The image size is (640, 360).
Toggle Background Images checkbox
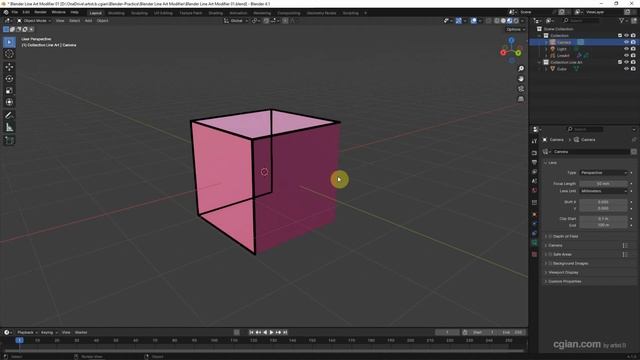(x=550, y=263)
